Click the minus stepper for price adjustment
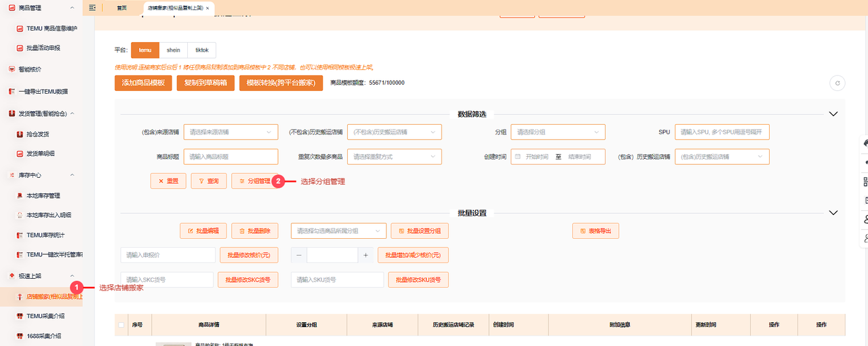 (x=298, y=255)
